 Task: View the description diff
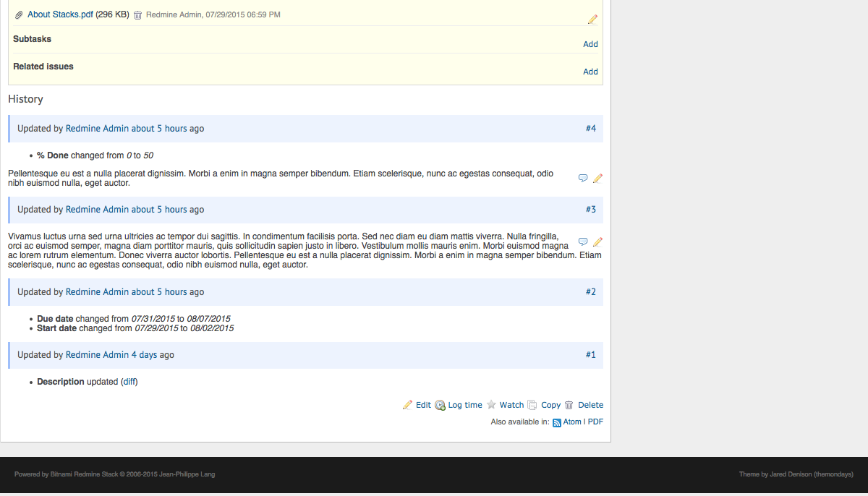tap(129, 382)
